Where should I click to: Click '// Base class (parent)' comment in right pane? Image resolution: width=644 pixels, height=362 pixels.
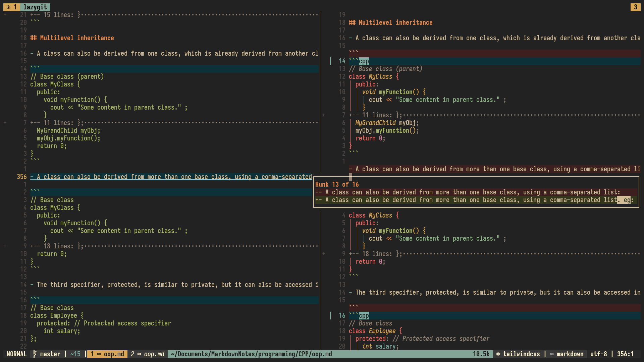386,69
